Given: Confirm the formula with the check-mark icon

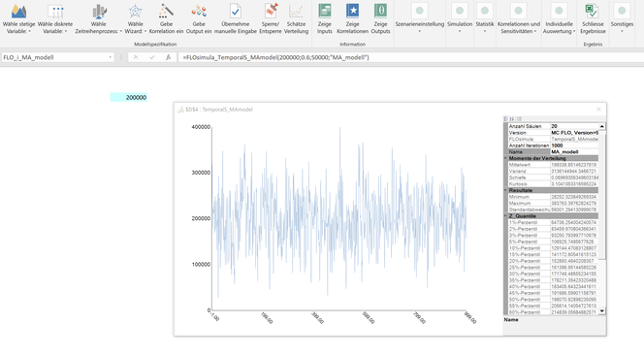Looking at the screenshot, I should click(152, 57).
